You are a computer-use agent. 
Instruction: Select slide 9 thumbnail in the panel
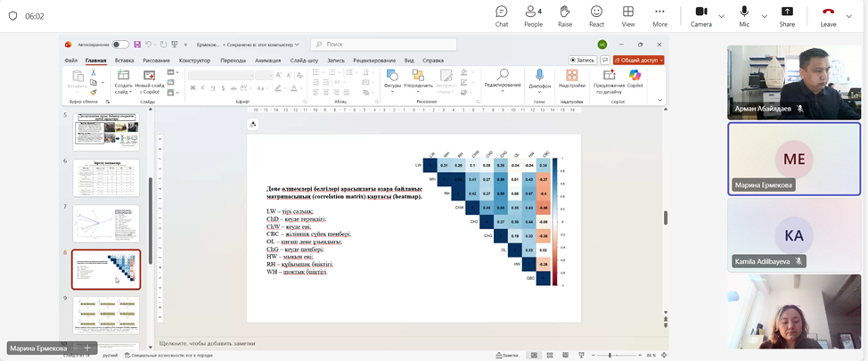tap(106, 316)
